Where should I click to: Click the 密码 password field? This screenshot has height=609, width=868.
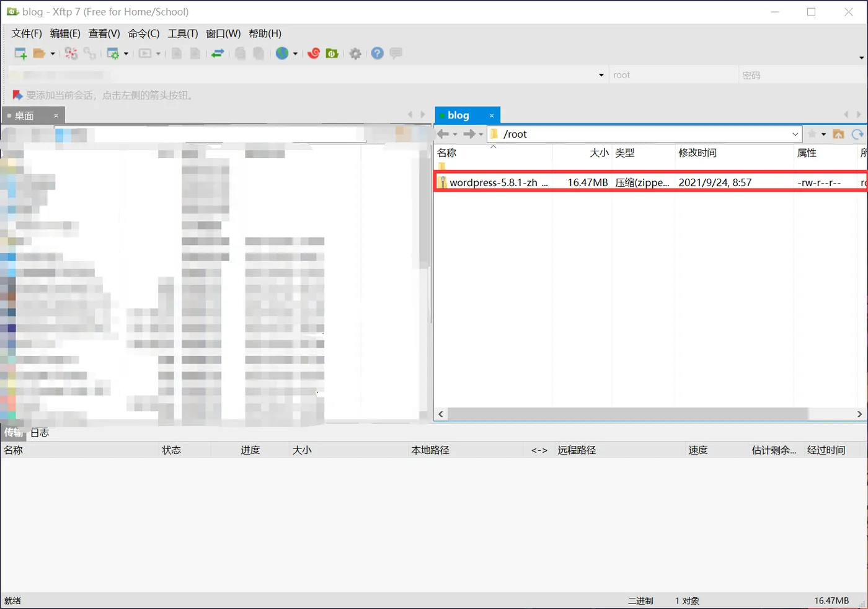(x=803, y=75)
